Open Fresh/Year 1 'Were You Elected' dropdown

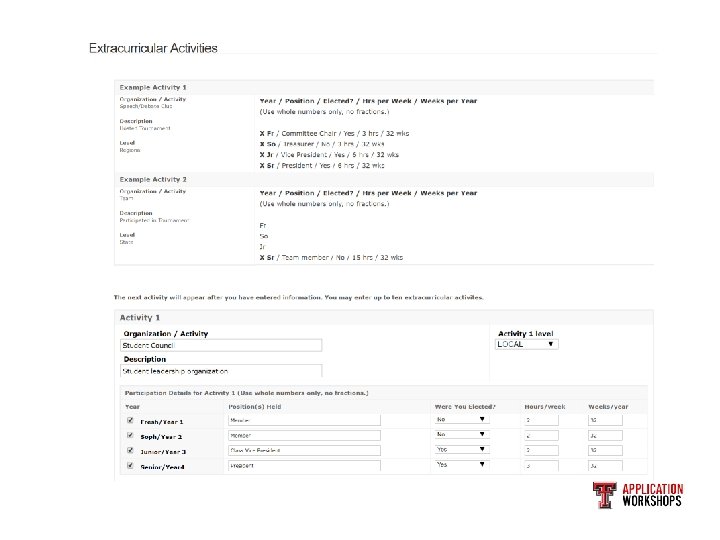460,421
